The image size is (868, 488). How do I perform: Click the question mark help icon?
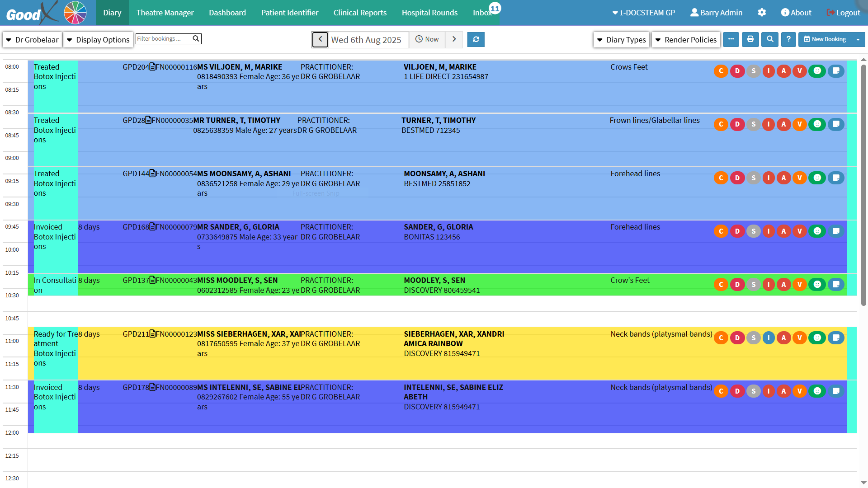pos(788,39)
